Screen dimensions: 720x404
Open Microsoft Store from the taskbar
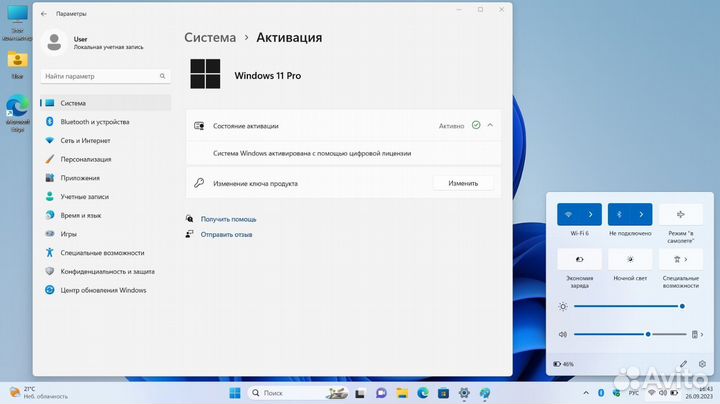pos(444,393)
